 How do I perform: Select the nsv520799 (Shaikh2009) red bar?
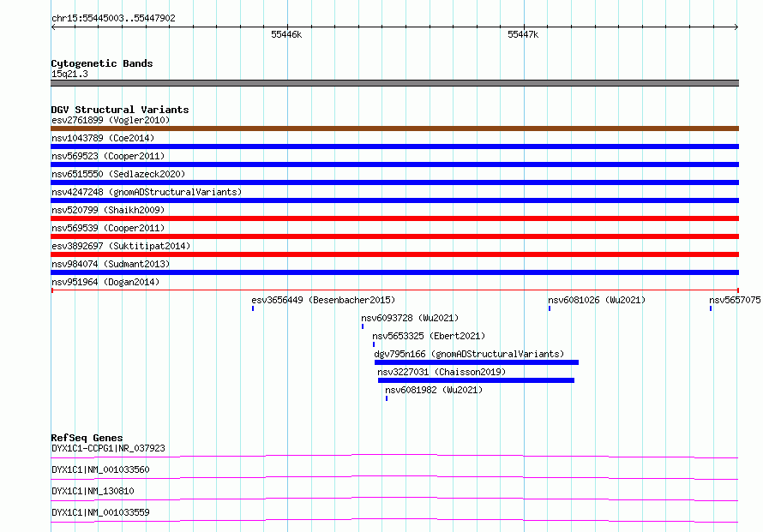point(394,218)
